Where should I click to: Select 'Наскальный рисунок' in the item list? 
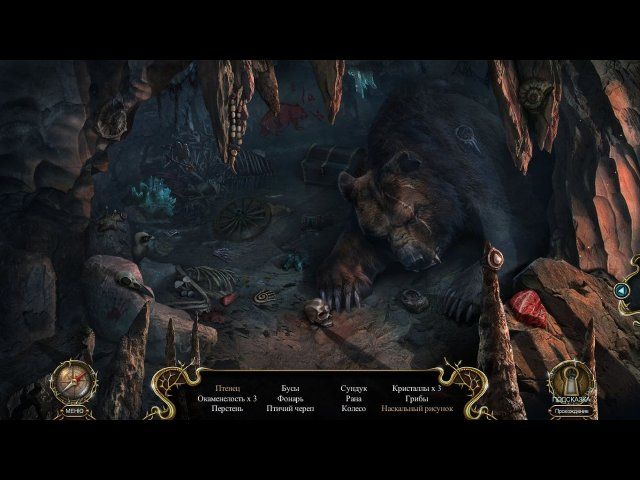click(x=417, y=408)
